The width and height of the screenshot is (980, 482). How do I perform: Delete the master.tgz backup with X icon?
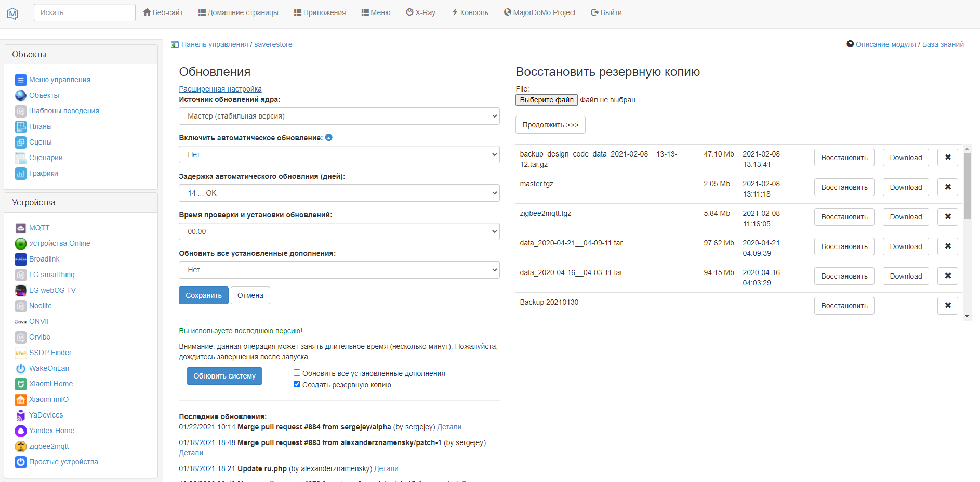[x=947, y=187]
